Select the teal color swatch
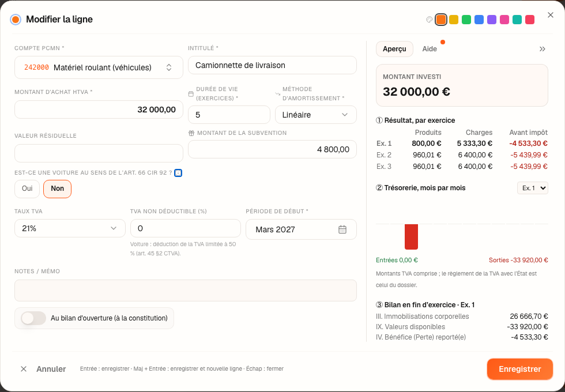Viewport: 565px width, 392px height. (x=517, y=20)
